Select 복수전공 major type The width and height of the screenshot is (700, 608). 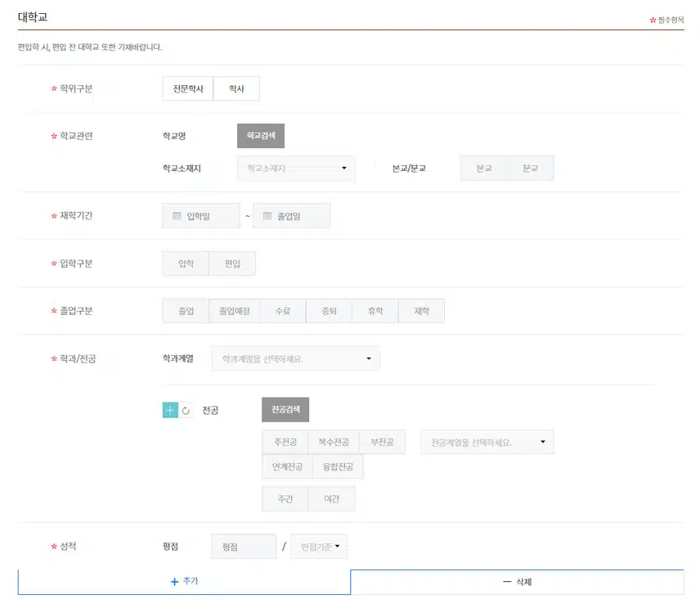point(334,442)
